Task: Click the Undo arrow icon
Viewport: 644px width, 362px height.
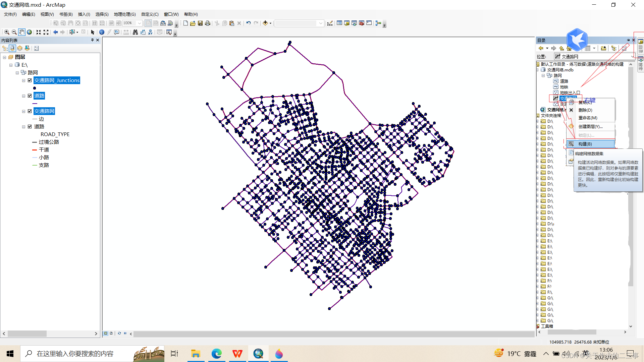Action: click(x=248, y=23)
